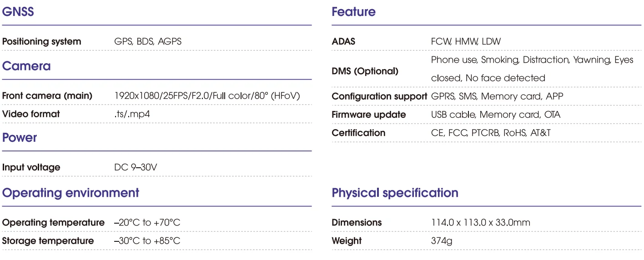Viewport: 644px width, 260px height.
Task: Click the Power section heading
Action: pyautogui.click(x=20, y=138)
